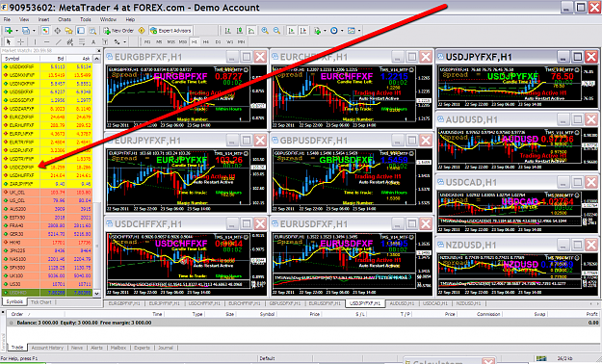Click the Ask column header
The width and height of the screenshot is (602, 364).
[x=80, y=59]
